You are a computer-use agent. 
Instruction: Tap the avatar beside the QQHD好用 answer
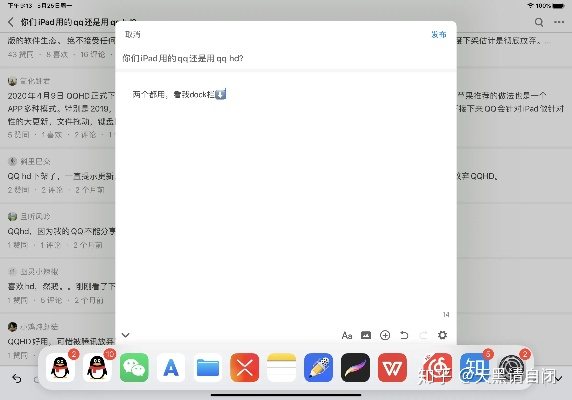click(x=12, y=326)
